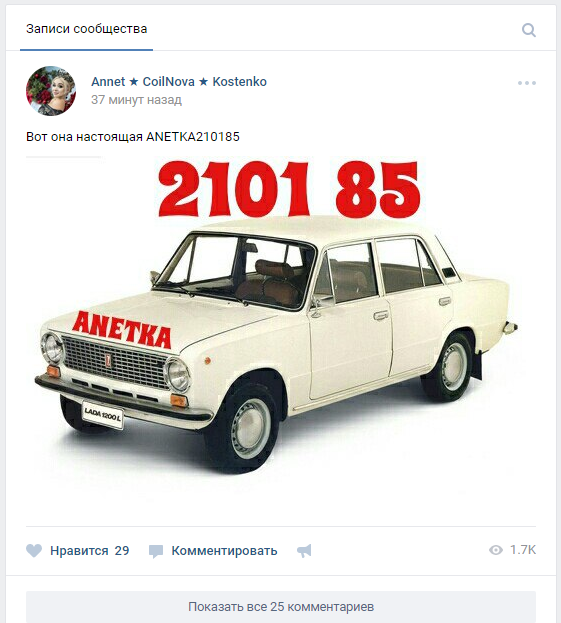
Task: Click the Нравится label
Action: pyautogui.click(x=79, y=551)
